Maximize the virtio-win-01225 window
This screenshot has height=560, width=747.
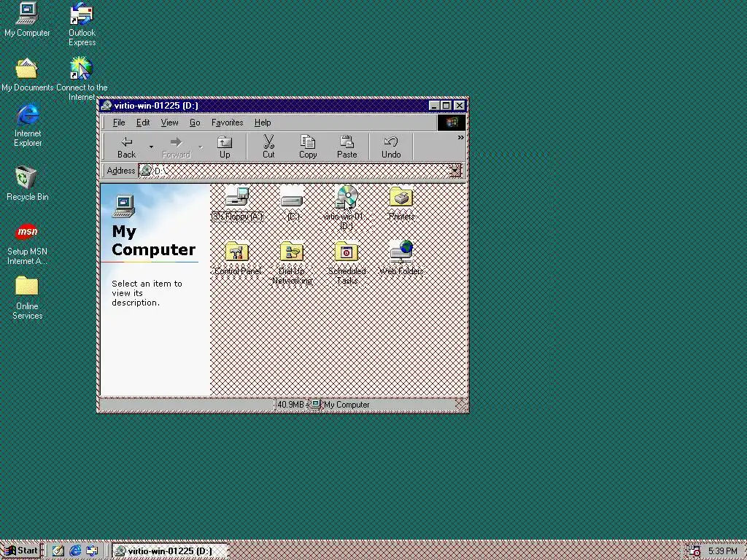click(446, 106)
